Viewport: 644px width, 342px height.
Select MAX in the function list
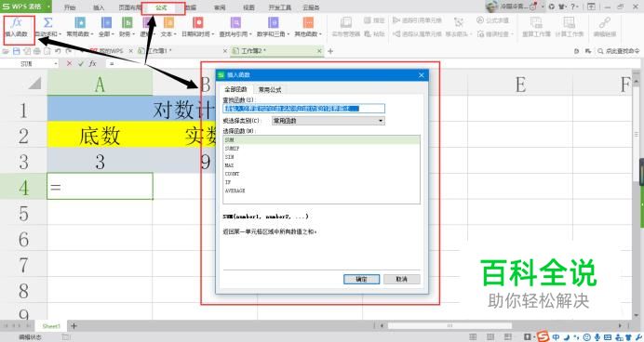(x=321, y=165)
